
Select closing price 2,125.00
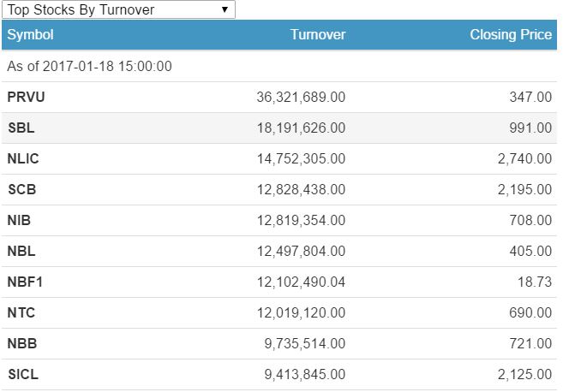[524, 375]
